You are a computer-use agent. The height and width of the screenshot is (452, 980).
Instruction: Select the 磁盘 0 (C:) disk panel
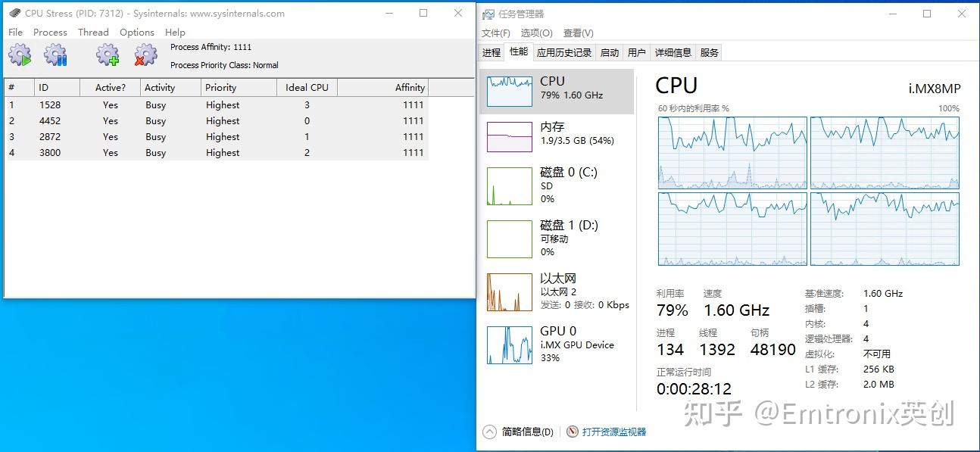coord(557,185)
